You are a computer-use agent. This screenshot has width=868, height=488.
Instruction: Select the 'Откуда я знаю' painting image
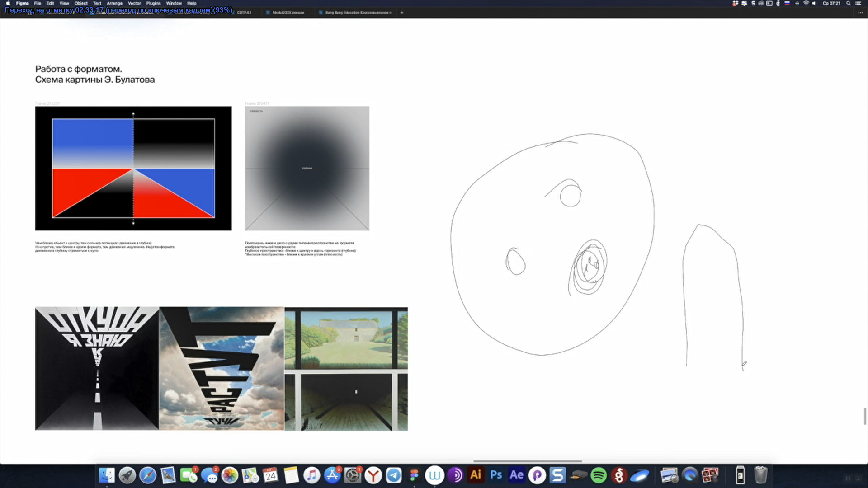click(x=97, y=368)
